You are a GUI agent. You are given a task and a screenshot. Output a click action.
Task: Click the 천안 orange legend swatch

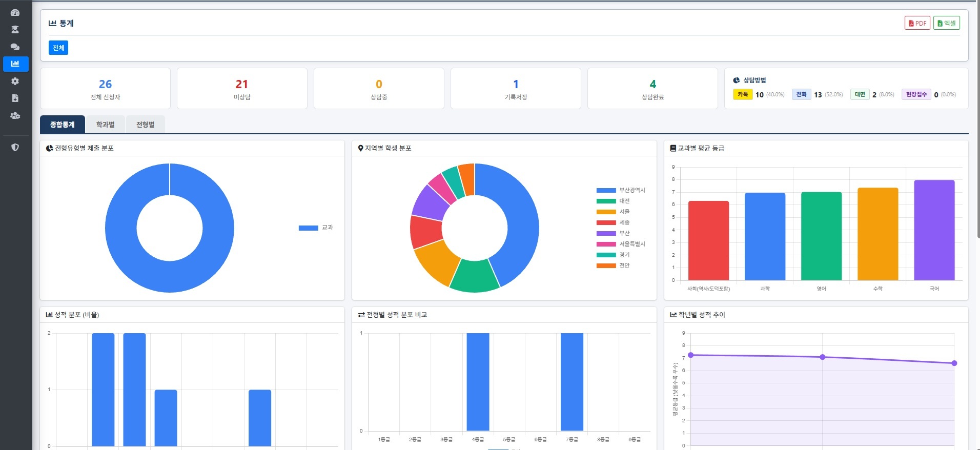click(606, 265)
